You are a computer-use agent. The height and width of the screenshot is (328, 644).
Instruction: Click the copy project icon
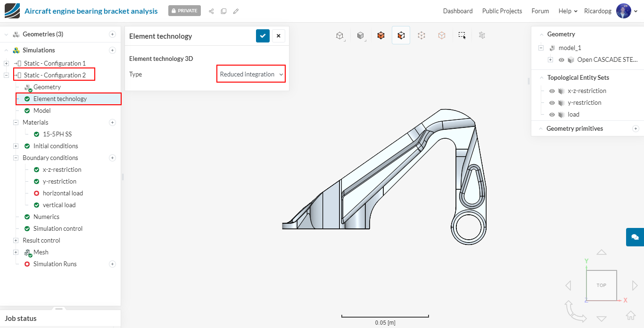223,11
